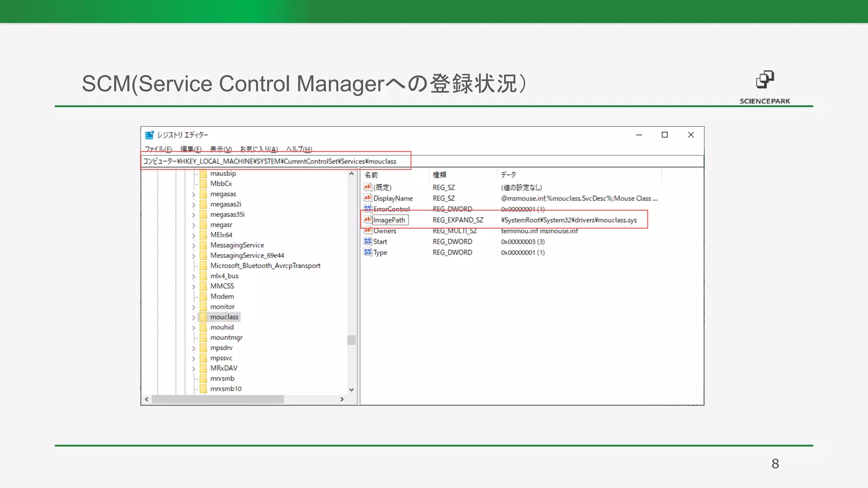Open the ヘルプ(H) menu

tap(299, 149)
